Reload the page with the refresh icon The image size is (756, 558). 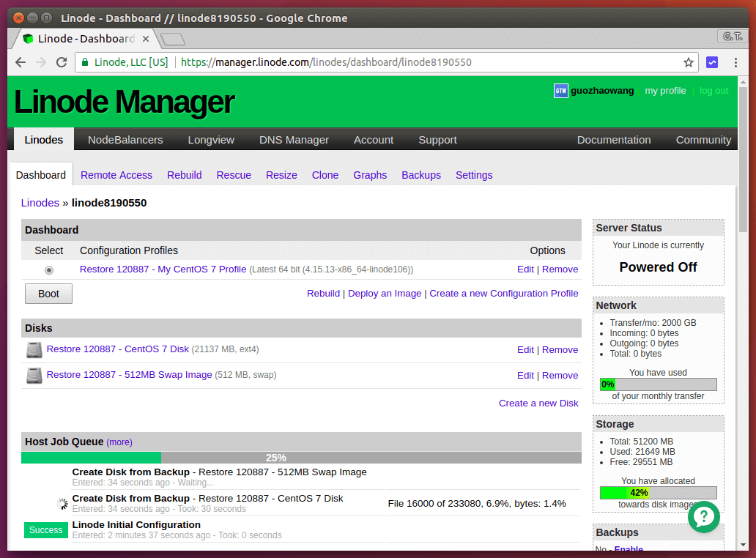click(x=62, y=62)
